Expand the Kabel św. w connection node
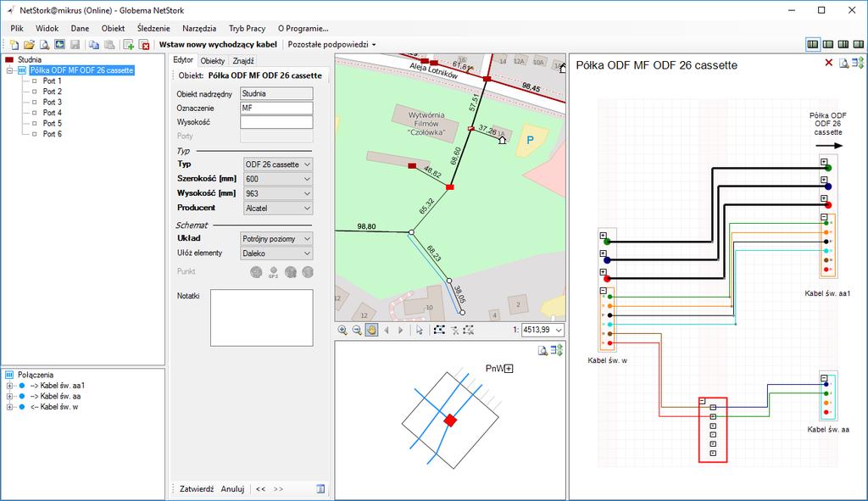868x501 pixels. tap(9, 407)
